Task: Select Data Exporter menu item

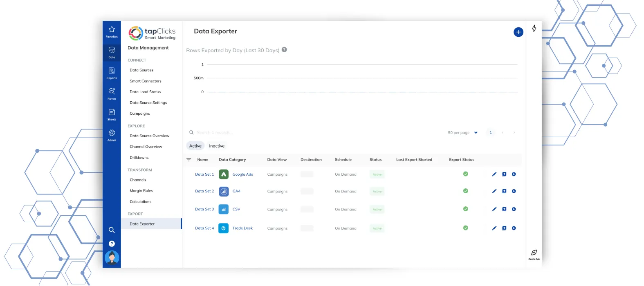Action: [151, 224]
